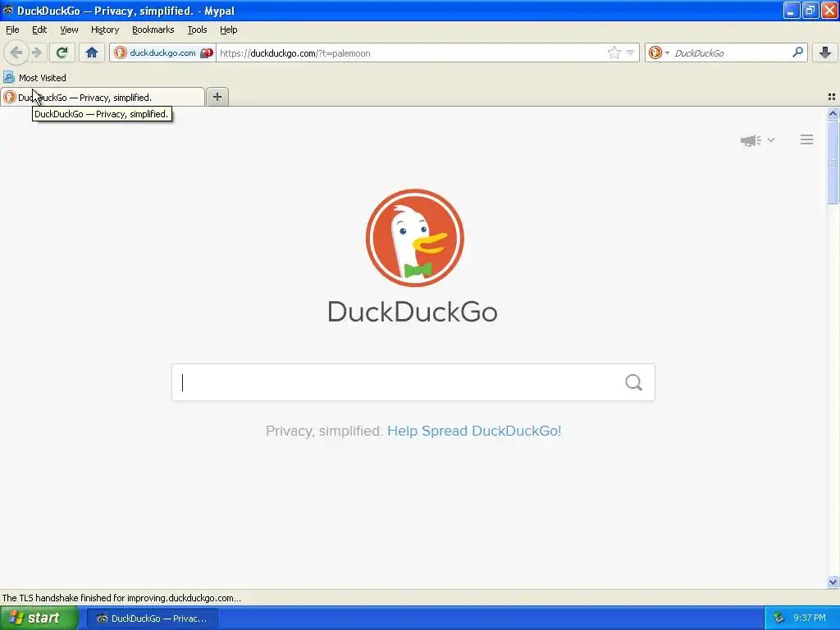This screenshot has width=840, height=630.
Task: Bookmark this page with the star icon
Action: click(614, 52)
